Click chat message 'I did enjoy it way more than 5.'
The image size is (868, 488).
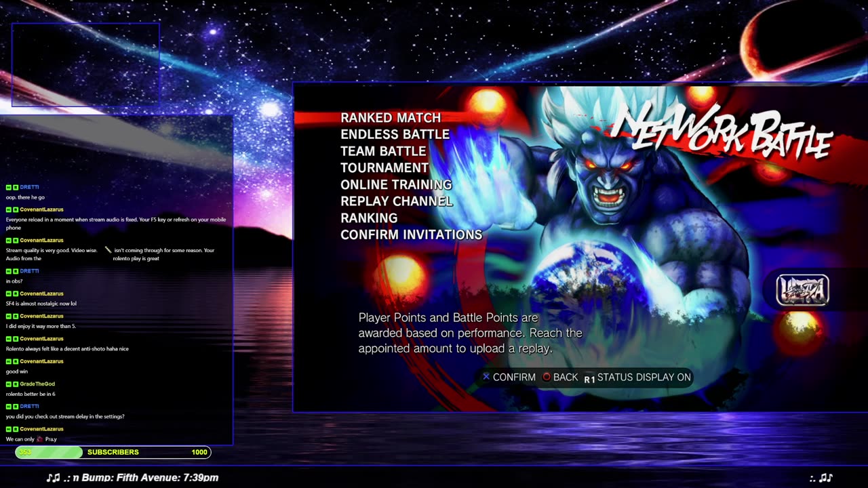[x=41, y=326]
